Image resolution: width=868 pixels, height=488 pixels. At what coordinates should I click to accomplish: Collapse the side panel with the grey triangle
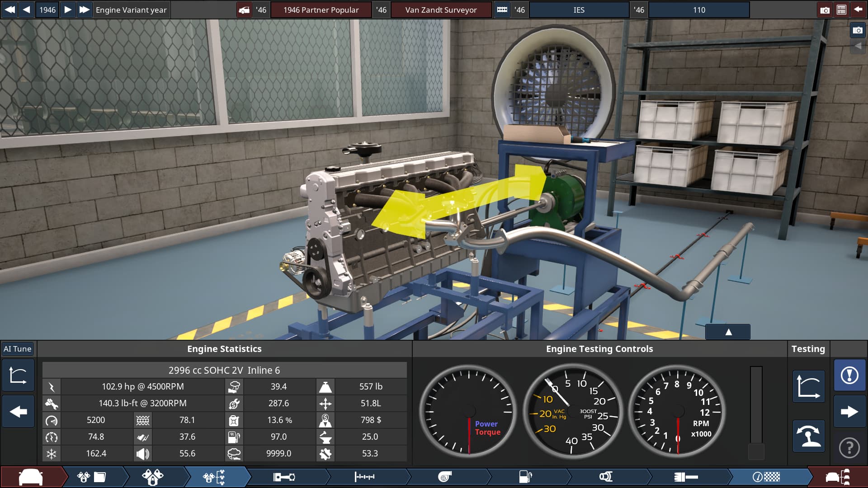pyautogui.click(x=857, y=46)
